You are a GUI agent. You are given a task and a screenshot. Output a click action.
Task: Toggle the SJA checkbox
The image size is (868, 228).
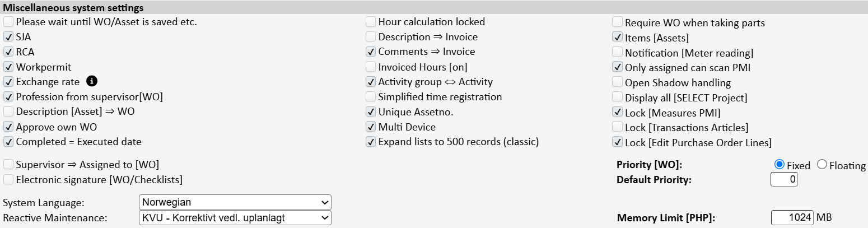tap(8, 37)
